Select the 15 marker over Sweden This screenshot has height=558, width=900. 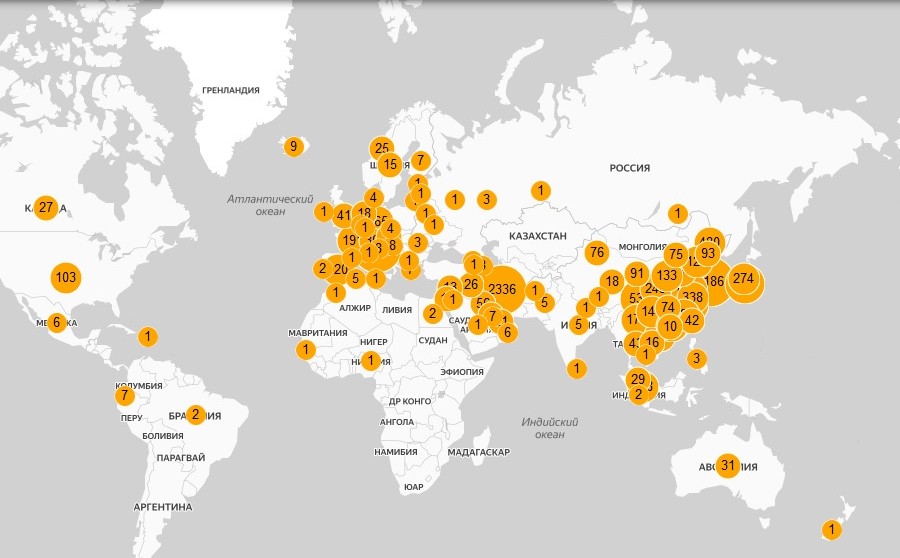390,165
